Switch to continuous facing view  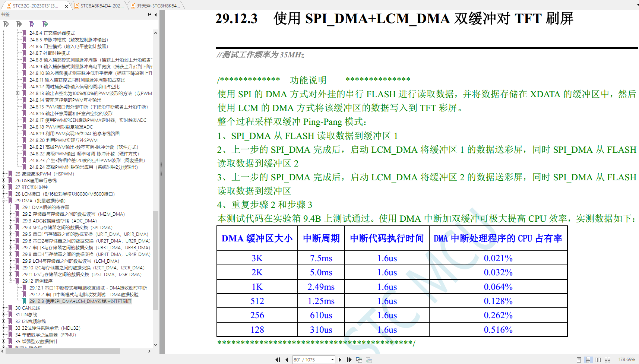coord(607,360)
